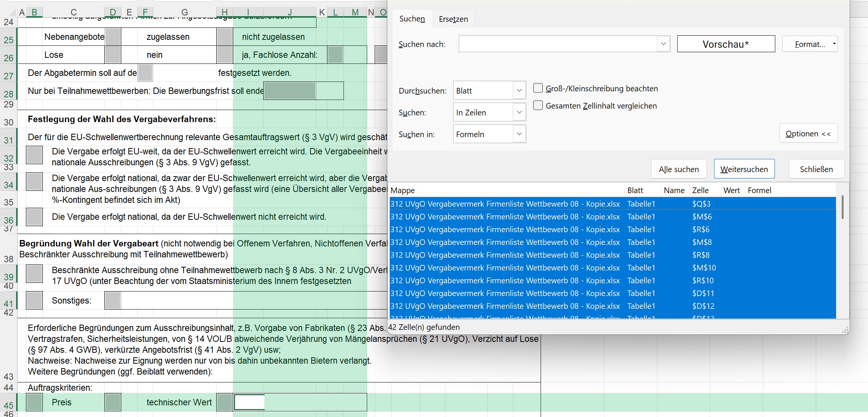Toggle the gray checkbox beside Preis
This screenshot has height=417, width=868.
(x=34, y=402)
